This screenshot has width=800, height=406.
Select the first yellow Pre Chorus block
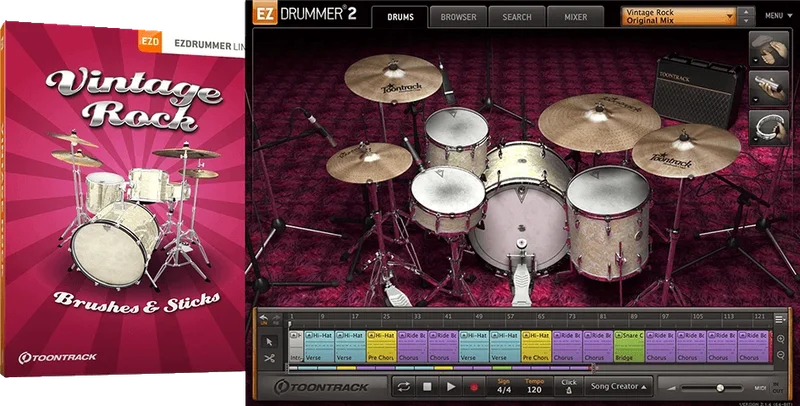[381, 346]
